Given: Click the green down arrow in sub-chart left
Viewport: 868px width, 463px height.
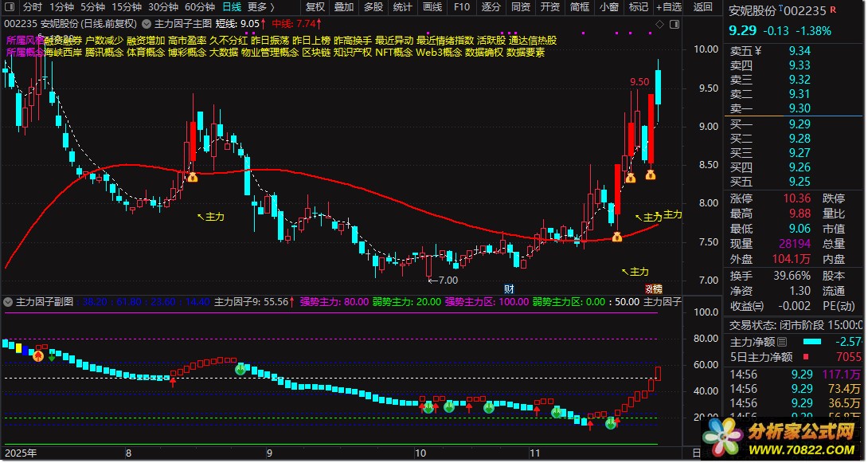Looking at the screenshot, I should [52, 357].
